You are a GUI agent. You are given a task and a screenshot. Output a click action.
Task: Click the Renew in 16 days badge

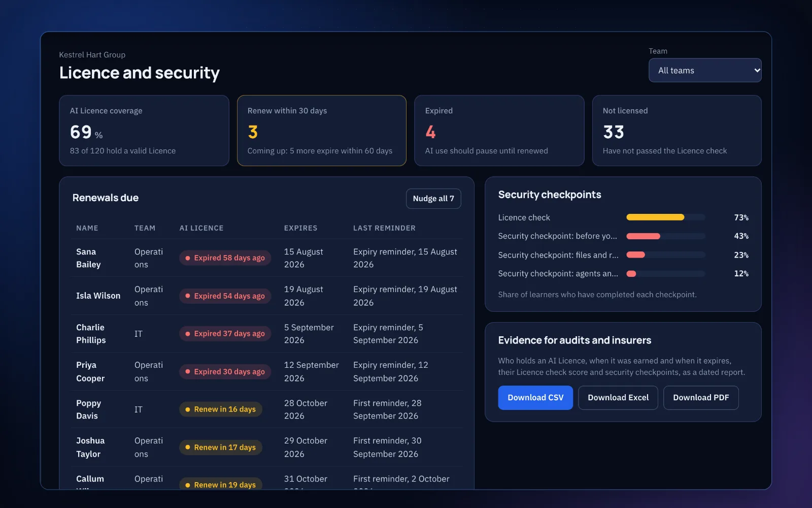[x=221, y=409]
